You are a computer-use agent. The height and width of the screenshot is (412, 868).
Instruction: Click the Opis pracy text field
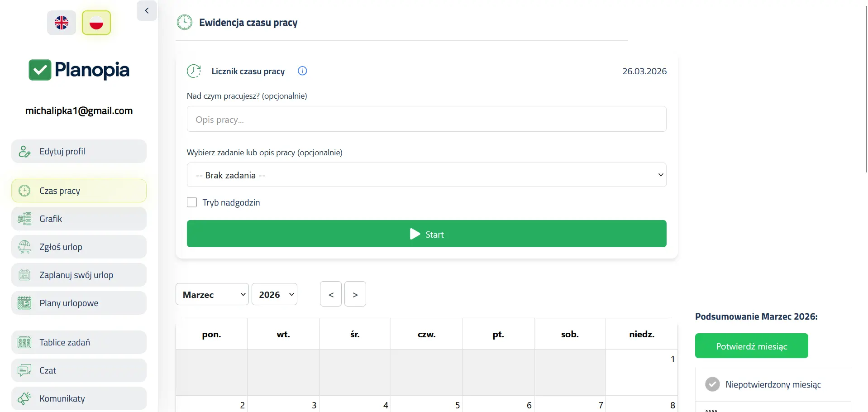(426, 120)
